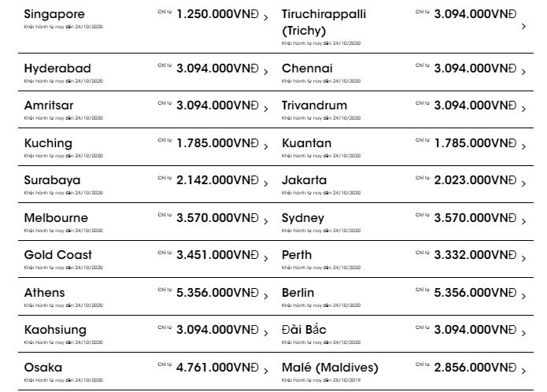The width and height of the screenshot is (547, 392).
Task: Select the chevron for Malé (Maldives) fare
Action: pyautogui.click(x=523, y=371)
